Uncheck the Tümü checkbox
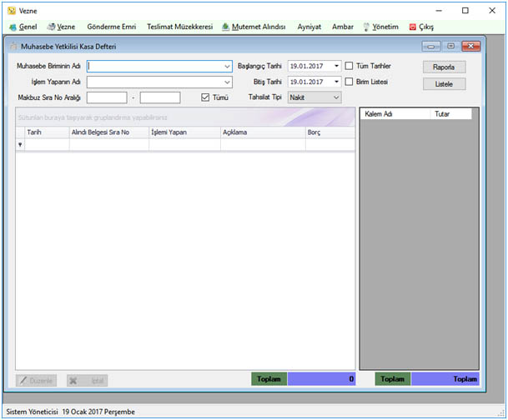 205,97
